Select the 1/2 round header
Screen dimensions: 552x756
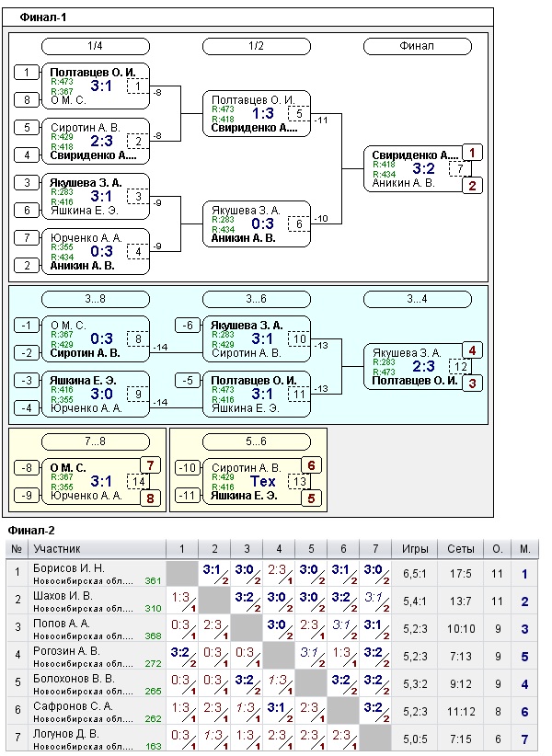click(257, 46)
